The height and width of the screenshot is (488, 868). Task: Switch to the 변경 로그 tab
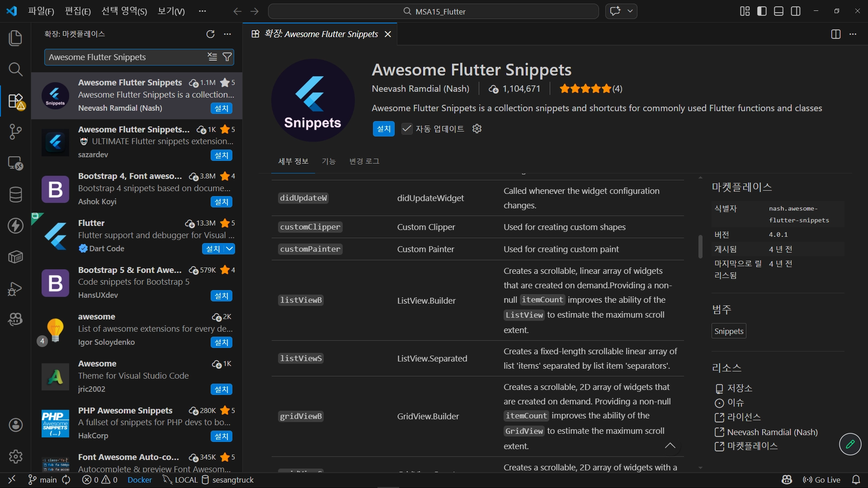point(364,161)
